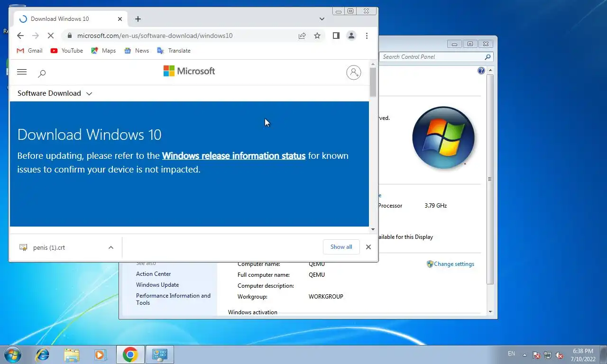
Task: Open Performance Information and Tools link
Action: tap(173, 299)
